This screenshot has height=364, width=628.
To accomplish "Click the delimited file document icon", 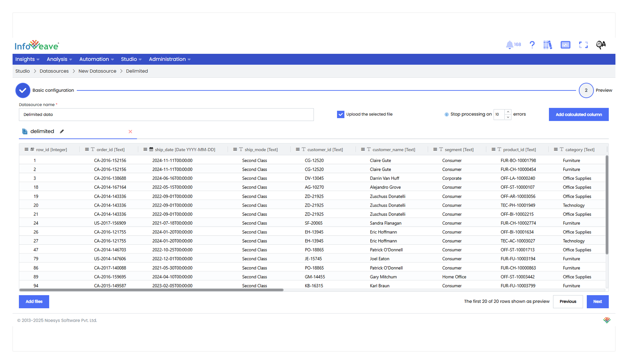I will coord(25,131).
